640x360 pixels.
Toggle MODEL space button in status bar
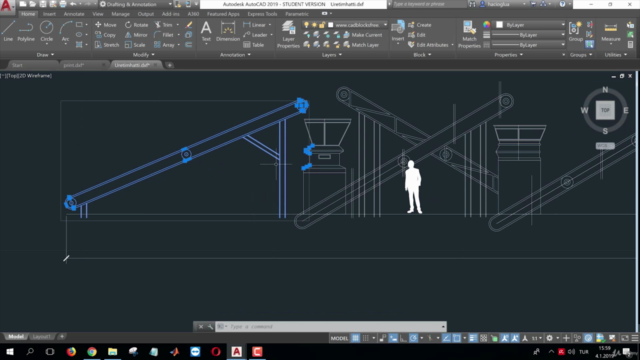point(339,338)
